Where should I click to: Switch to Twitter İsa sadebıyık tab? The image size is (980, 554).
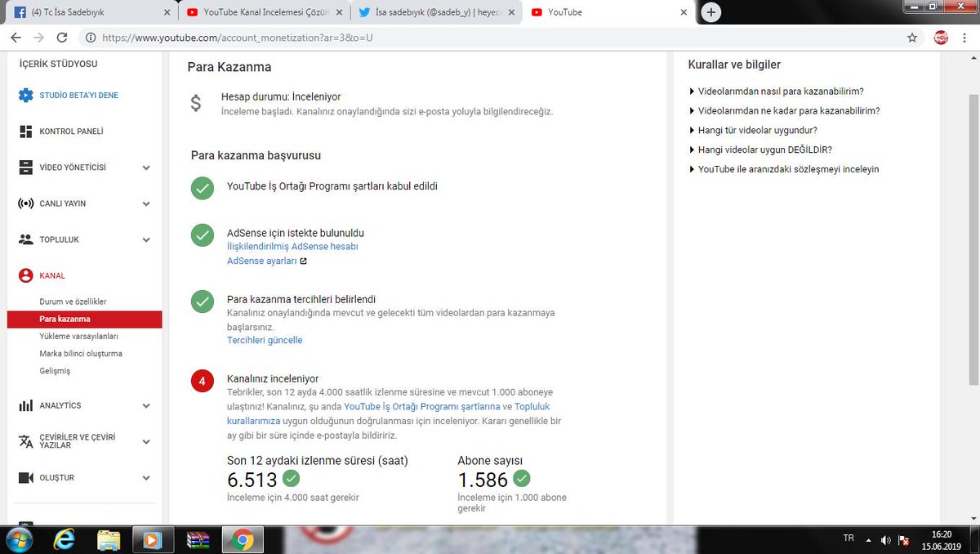point(434,12)
